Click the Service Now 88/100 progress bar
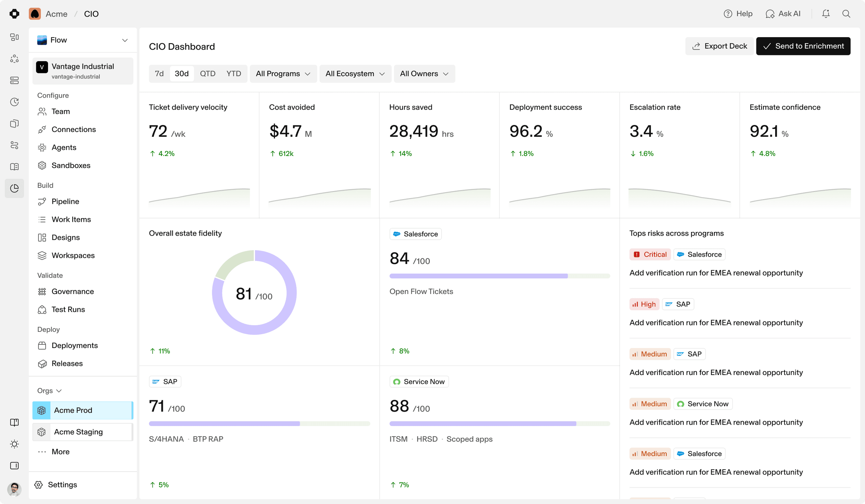This screenshot has height=504, width=865. point(499,424)
